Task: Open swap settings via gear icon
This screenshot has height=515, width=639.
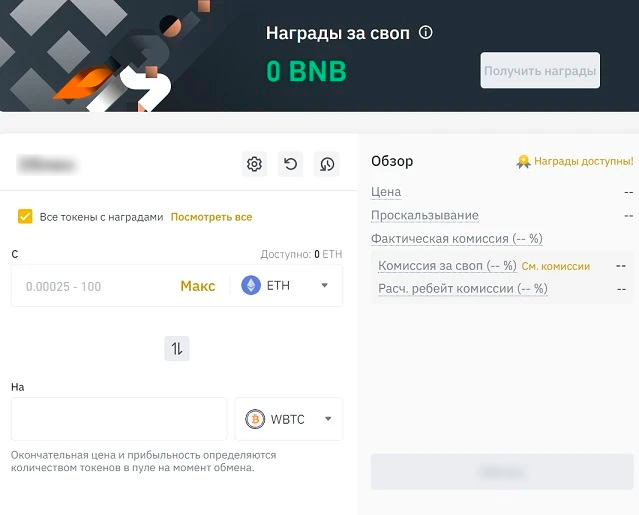Action: tap(254, 164)
